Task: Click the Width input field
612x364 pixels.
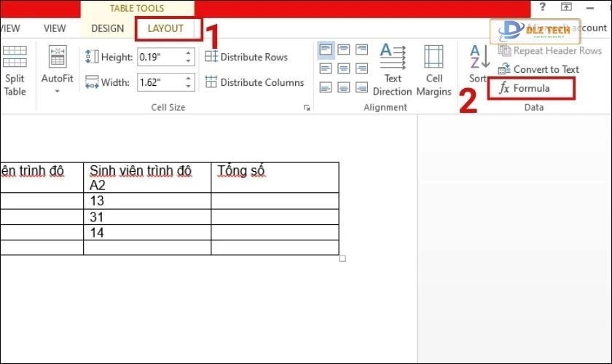Action: (x=160, y=82)
